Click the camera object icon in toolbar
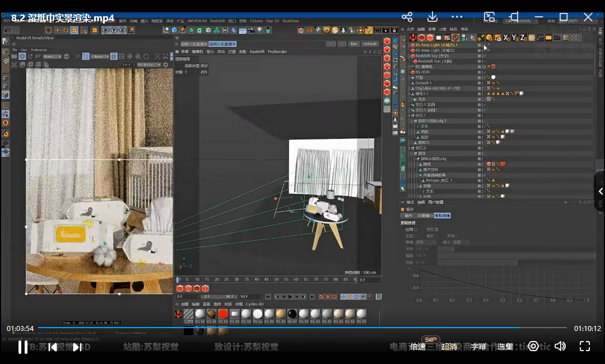This screenshot has width=605, height=364. coord(251,30)
